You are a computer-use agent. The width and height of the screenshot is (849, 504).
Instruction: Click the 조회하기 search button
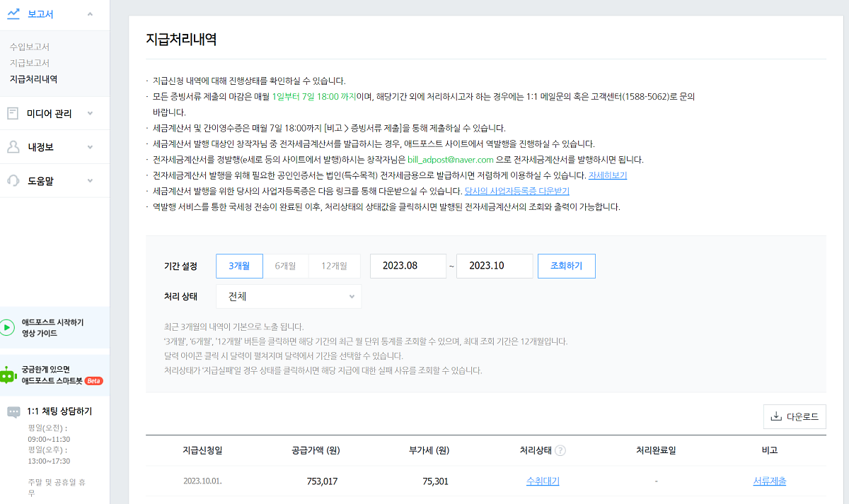(x=566, y=266)
